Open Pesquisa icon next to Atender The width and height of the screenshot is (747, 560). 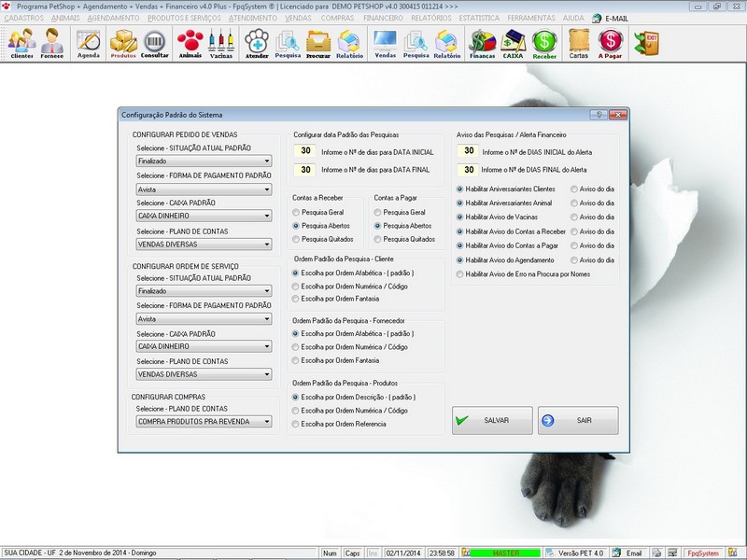pos(288,43)
